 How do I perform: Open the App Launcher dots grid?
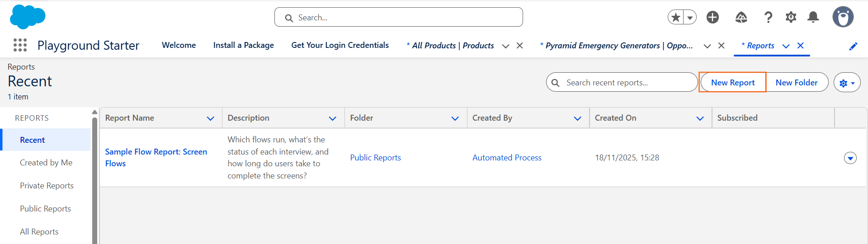click(20, 45)
